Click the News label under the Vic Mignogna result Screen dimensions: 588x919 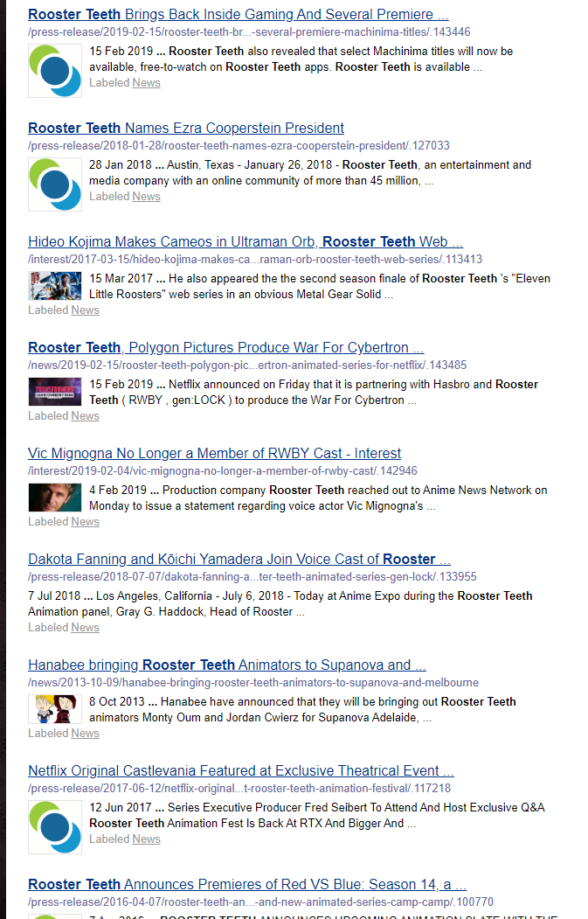85,522
